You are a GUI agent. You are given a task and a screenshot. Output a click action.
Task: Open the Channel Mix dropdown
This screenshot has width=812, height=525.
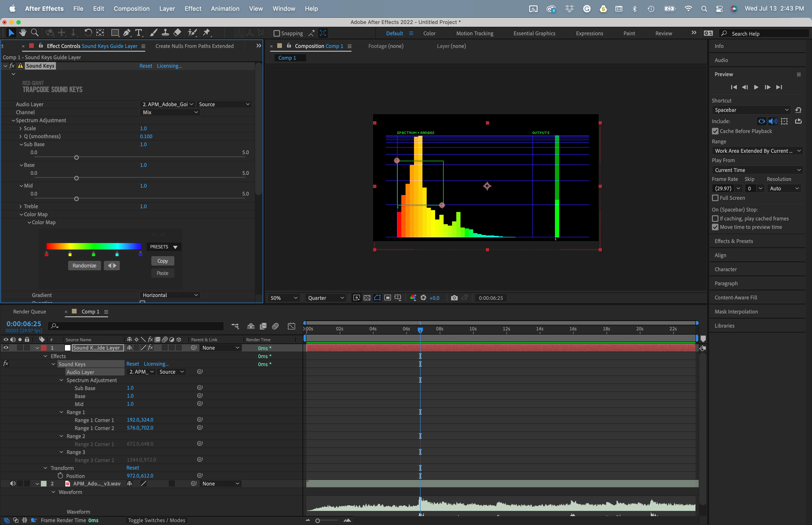point(169,113)
